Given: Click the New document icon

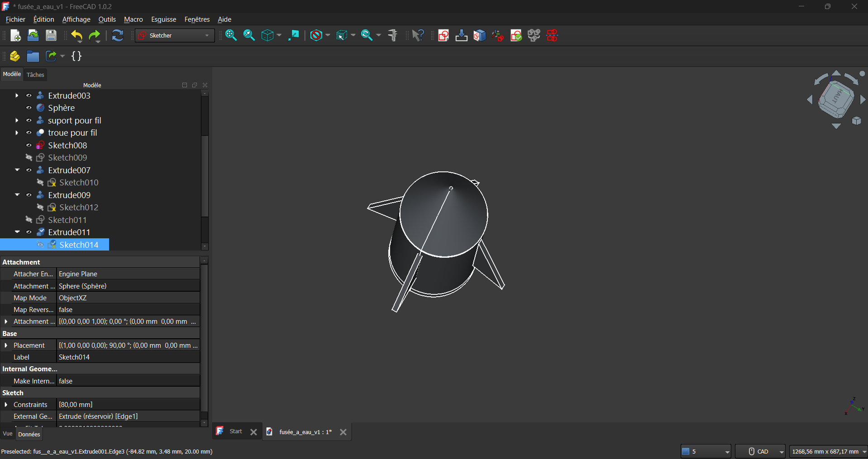Looking at the screenshot, I should pos(15,36).
